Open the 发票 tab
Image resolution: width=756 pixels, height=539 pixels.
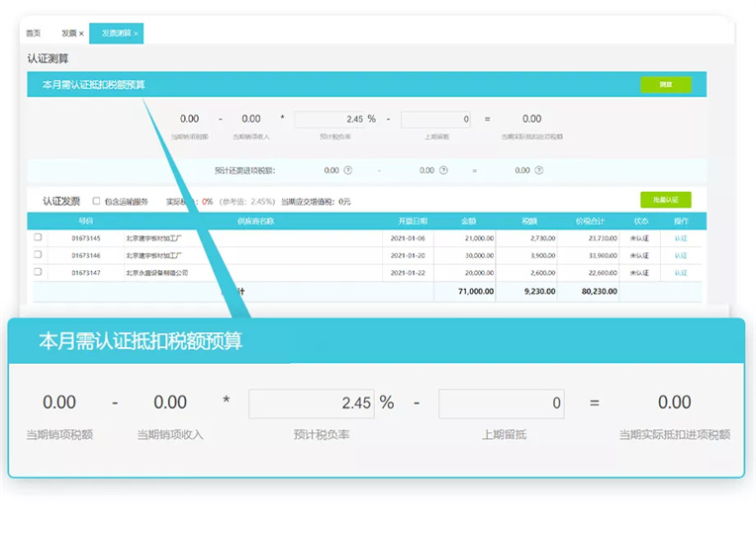pyautogui.click(x=67, y=34)
